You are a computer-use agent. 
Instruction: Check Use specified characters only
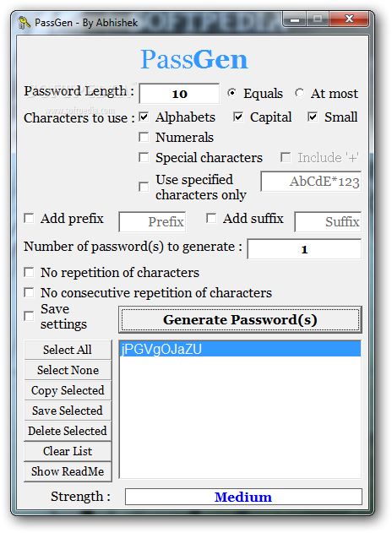pyautogui.click(x=144, y=187)
